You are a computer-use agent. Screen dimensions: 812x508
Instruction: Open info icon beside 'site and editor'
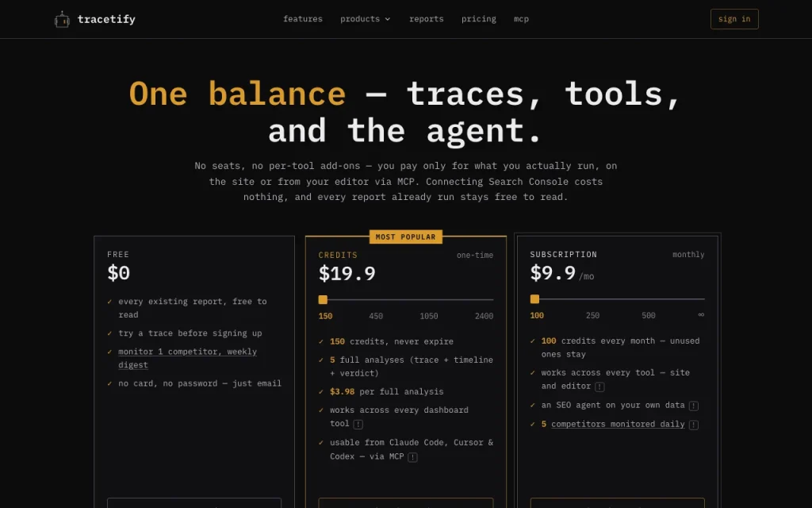(x=599, y=387)
